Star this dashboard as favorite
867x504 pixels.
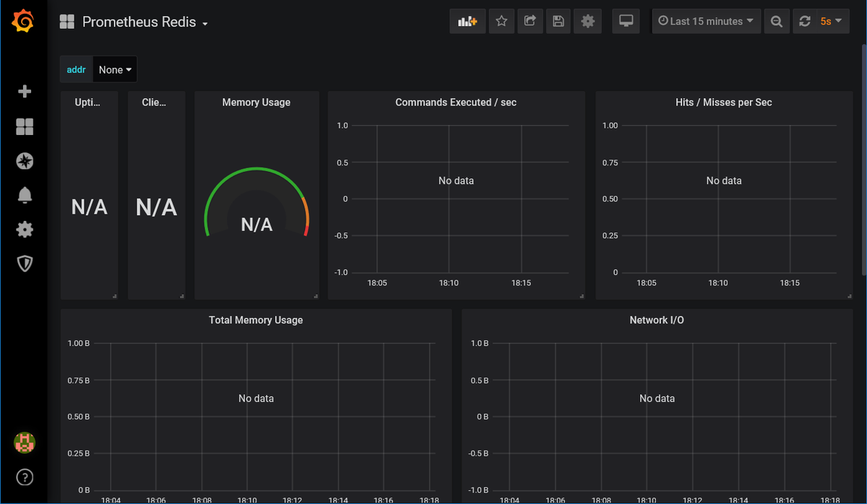pos(501,22)
